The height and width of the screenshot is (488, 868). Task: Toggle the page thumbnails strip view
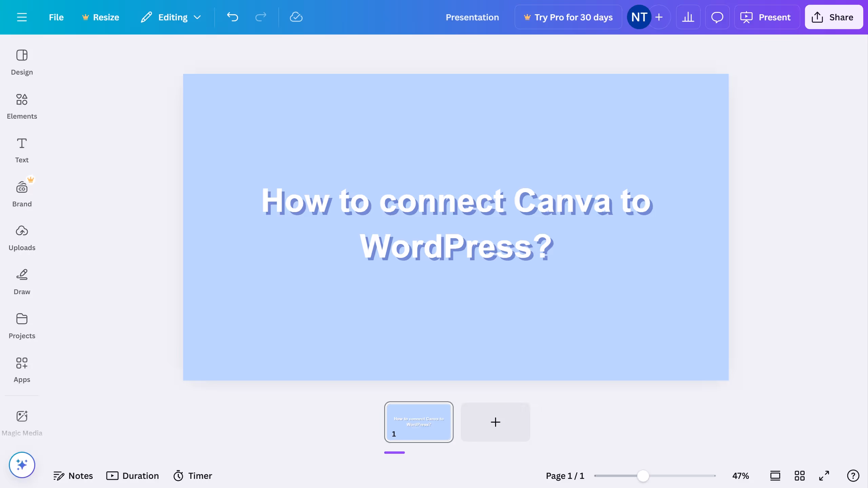tap(775, 476)
